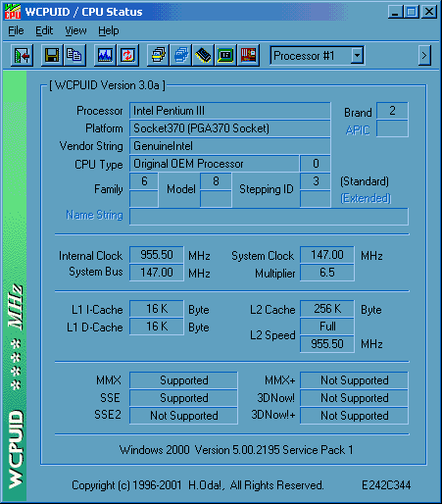Click the Windows 2000 version text

236,450
